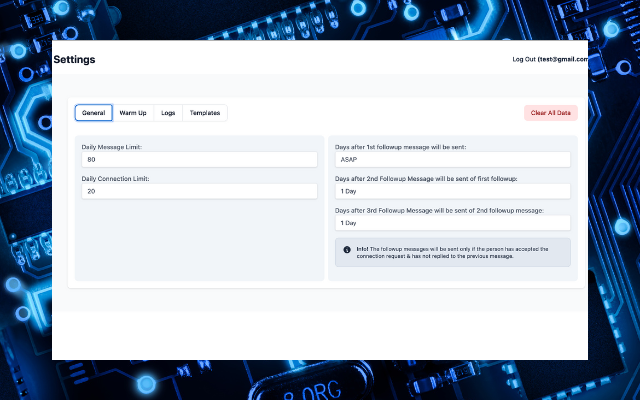Click the info circle icon in the notice
640x400 pixels.
[x=347, y=249]
